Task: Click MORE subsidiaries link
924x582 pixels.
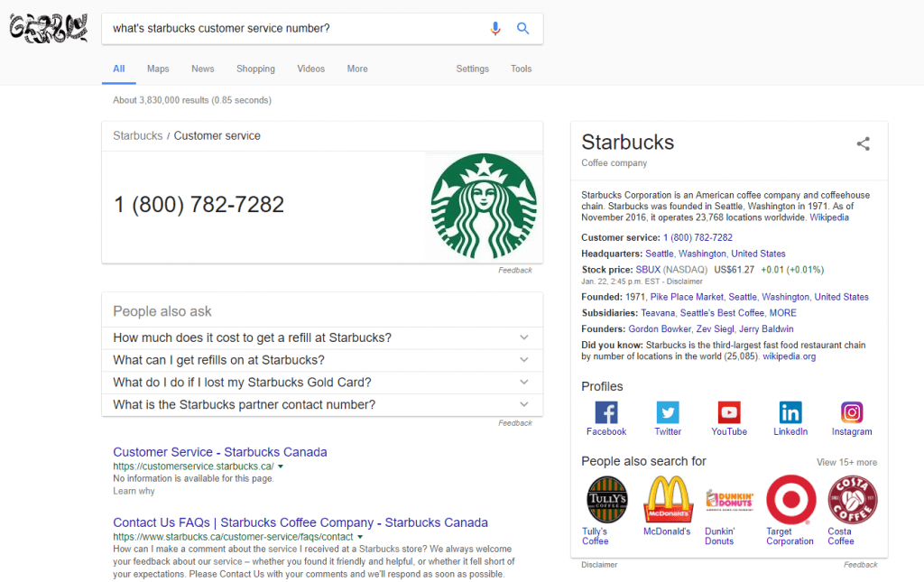Action: coord(782,313)
